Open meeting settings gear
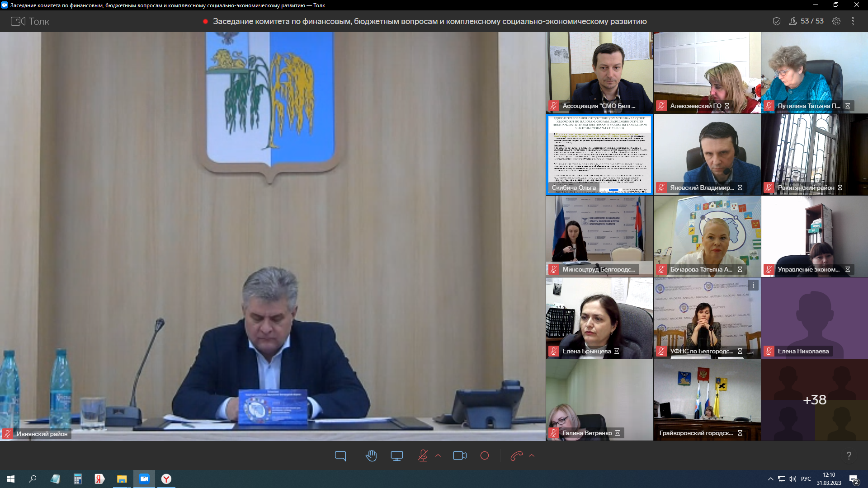Viewport: 868px width, 488px height. [x=836, y=21]
